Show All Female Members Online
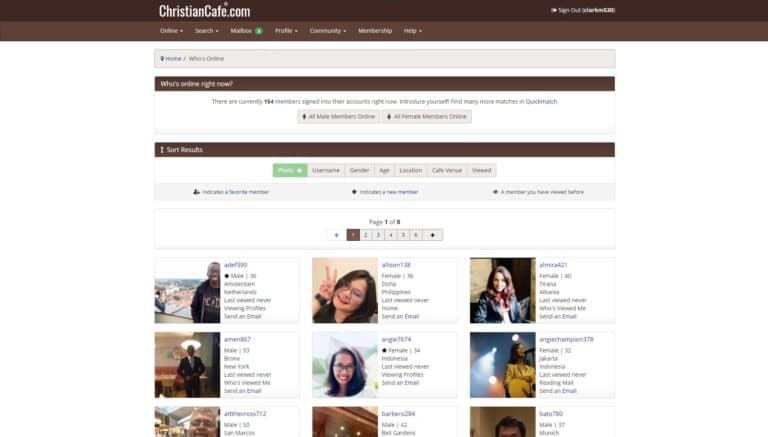Viewport: 768px width, 437px height. [427, 117]
